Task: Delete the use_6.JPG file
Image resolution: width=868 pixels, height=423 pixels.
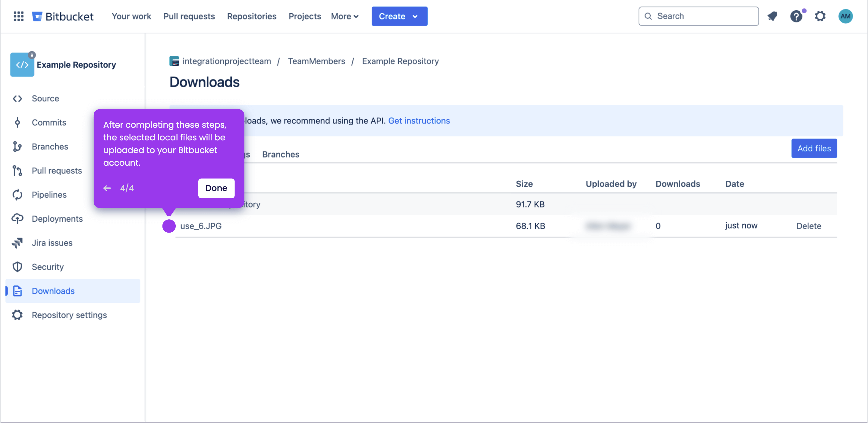Action: point(809,226)
